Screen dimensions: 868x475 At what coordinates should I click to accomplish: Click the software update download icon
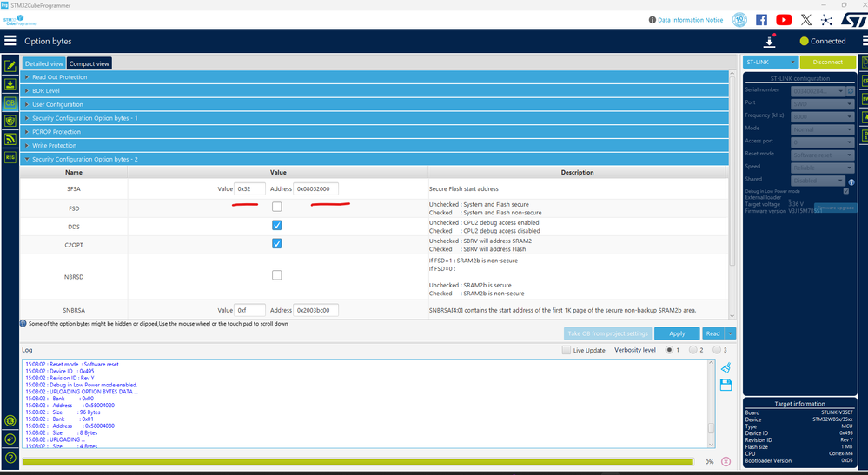point(770,41)
